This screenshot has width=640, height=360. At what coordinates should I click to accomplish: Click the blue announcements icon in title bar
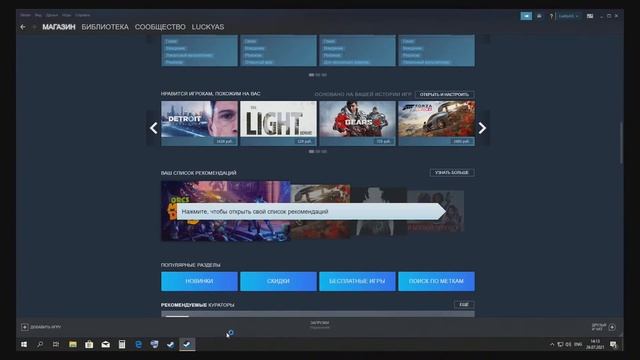click(x=526, y=16)
